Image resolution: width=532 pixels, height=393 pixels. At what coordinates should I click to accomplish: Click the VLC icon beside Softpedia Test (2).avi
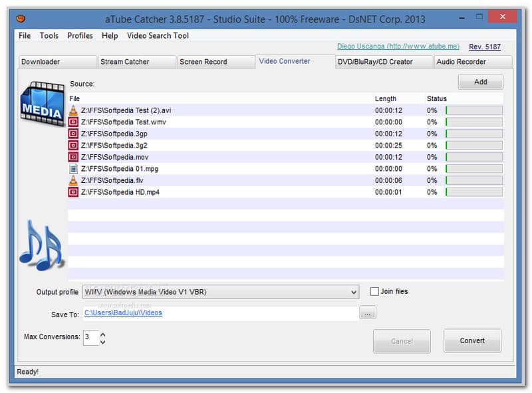73,110
